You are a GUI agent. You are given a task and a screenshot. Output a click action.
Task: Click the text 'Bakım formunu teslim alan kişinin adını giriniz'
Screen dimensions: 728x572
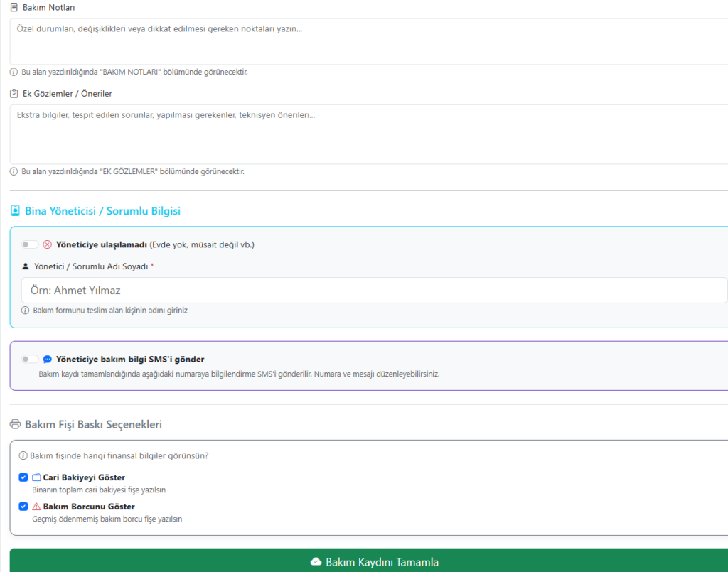(x=110, y=311)
